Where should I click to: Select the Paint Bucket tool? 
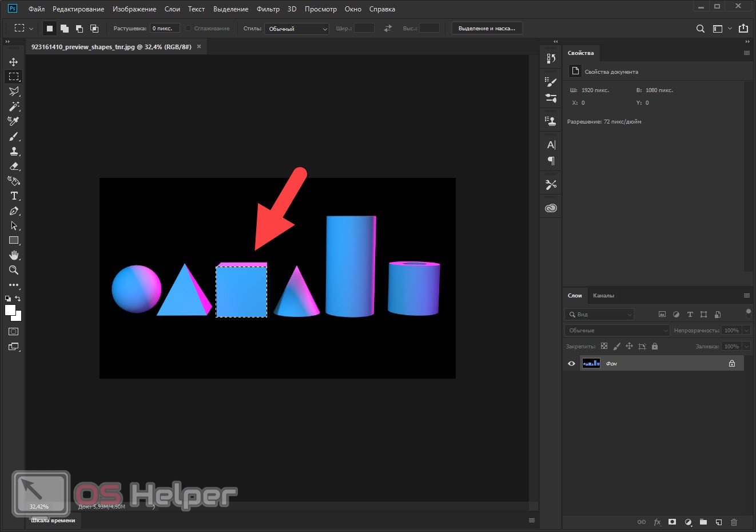(x=14, y=181)
